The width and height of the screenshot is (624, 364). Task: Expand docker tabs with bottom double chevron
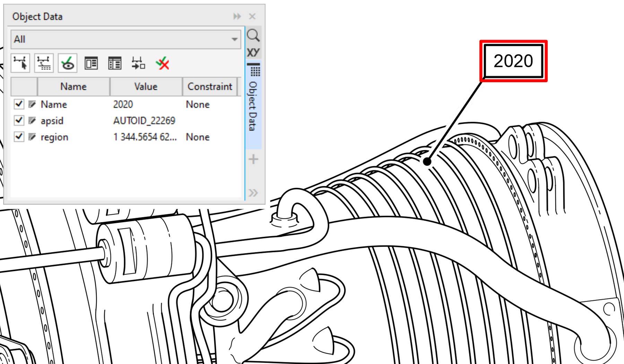click(x=253, y=193)
